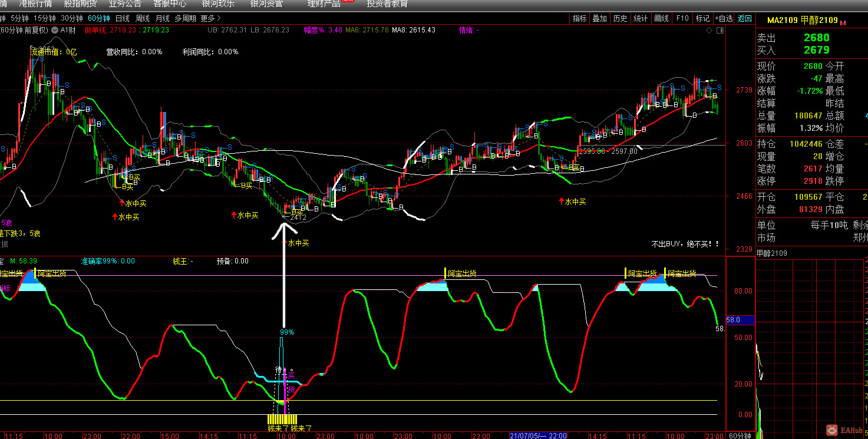
Task: Click the 卖出 price 2680
Action: [817, 38]
